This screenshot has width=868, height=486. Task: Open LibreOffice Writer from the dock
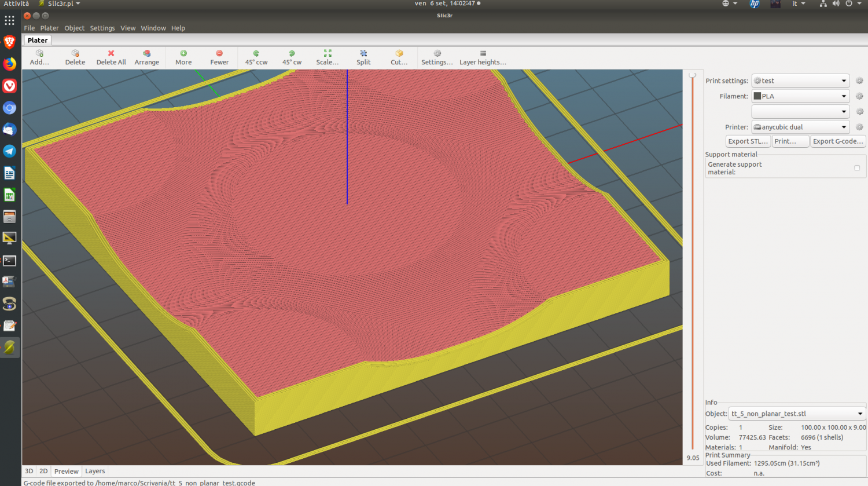click(x=9, y=173)
